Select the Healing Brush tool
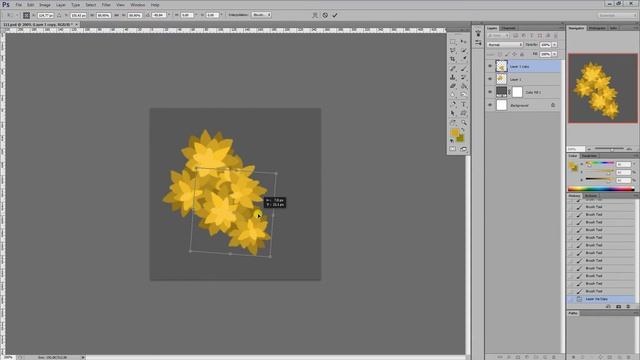Image resolution: width=640 pixels, height=360 pixels. [x=453, y=69]
